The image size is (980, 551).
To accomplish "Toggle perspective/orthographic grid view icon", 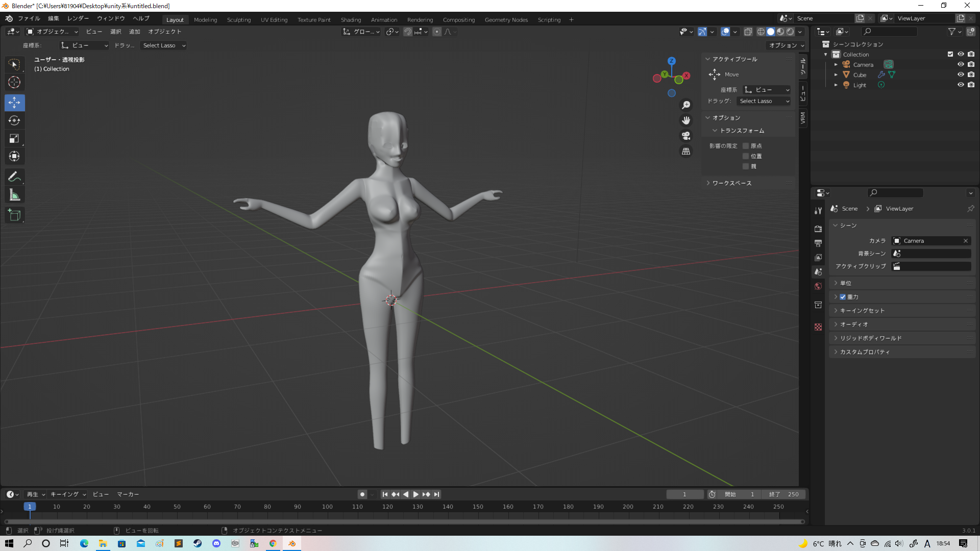I will [686, 152].
